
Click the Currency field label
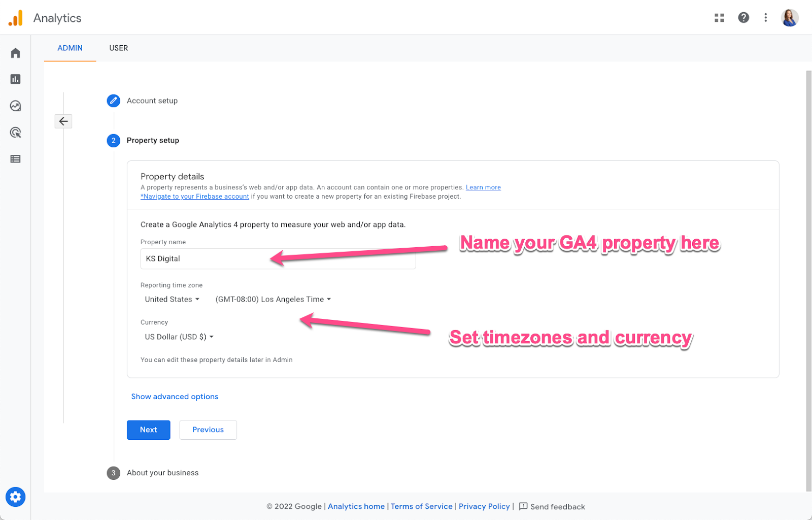[154, 322]
